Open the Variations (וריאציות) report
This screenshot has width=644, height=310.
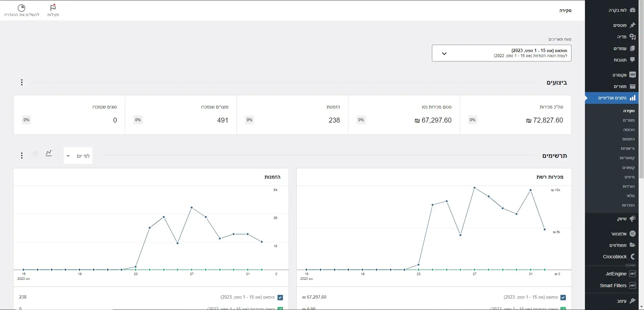coord(628,148)
